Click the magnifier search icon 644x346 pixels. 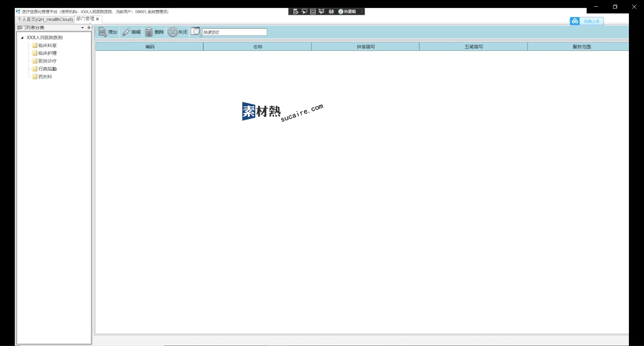196,32
